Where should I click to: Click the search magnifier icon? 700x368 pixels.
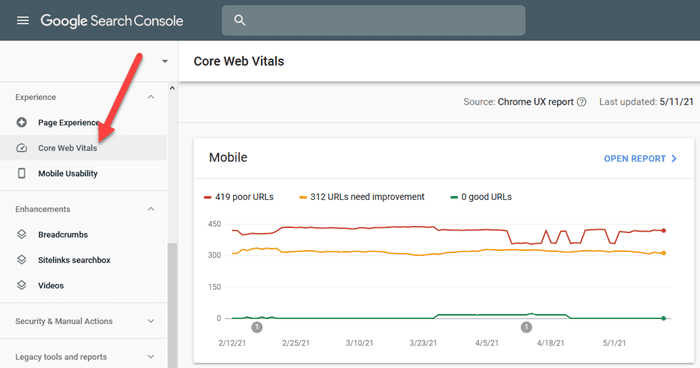240,20
